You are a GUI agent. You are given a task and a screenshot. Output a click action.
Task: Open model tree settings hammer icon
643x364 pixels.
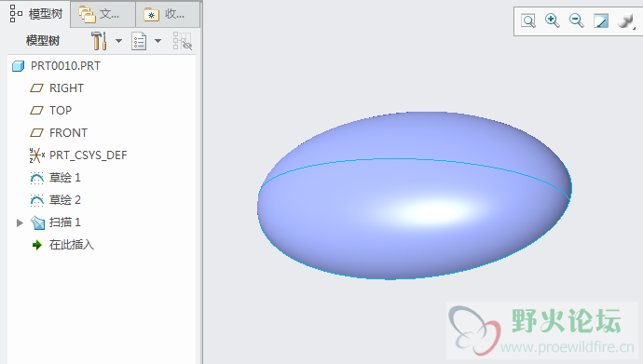[99, 41]
